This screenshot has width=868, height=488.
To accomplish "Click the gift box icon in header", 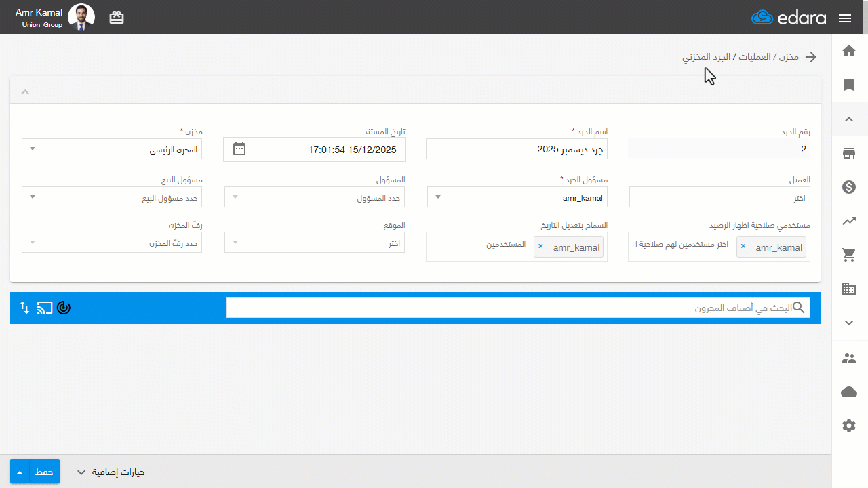I will (x=117, y=18).
